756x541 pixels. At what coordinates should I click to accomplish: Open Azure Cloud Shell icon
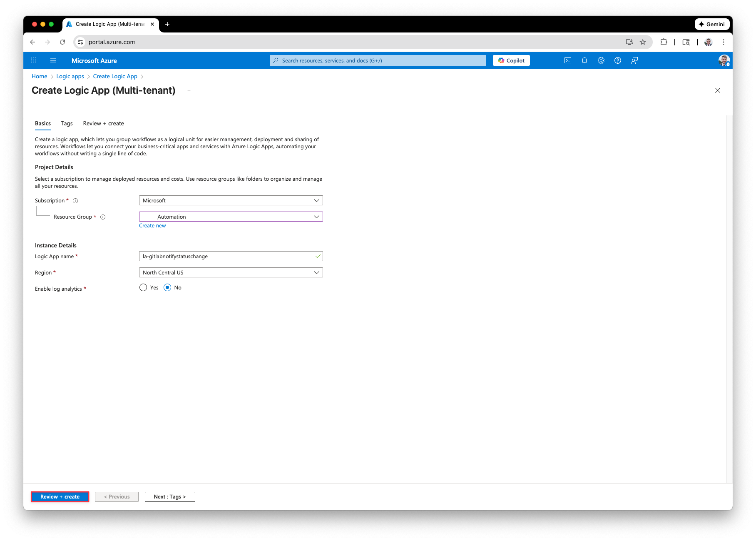pyautogui.click(x=567, y=60)
